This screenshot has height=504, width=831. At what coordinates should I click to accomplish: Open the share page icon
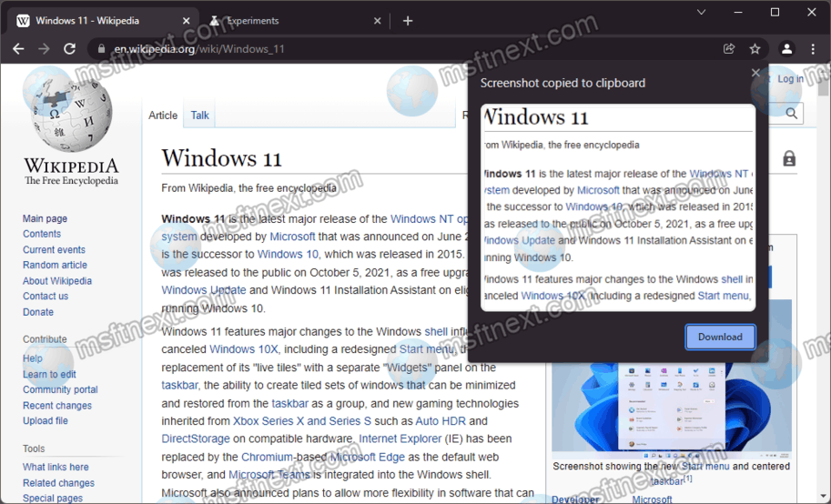pyautogui.click(x=729, y=49)
